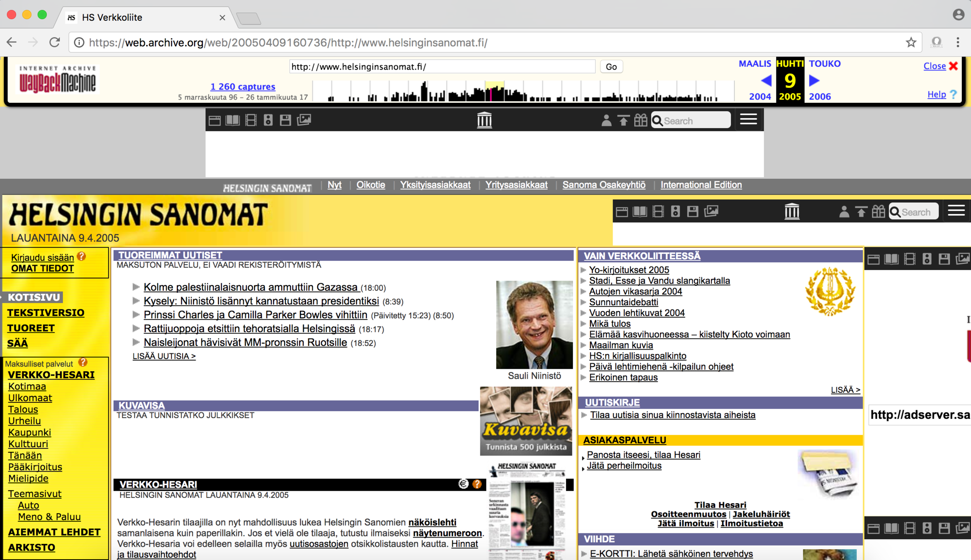Open the 1 260 captures link
Viewport: 971px width, 560px height.
[243, 87]
